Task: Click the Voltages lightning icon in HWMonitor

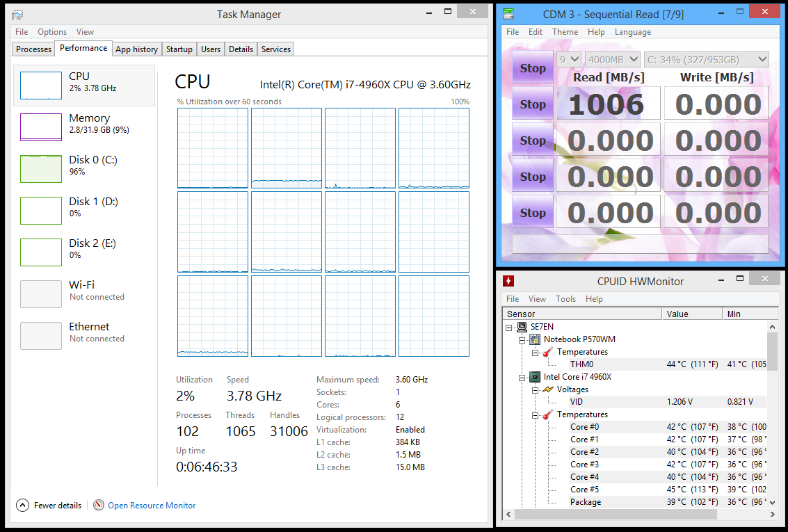Action: tap(548, 389)
